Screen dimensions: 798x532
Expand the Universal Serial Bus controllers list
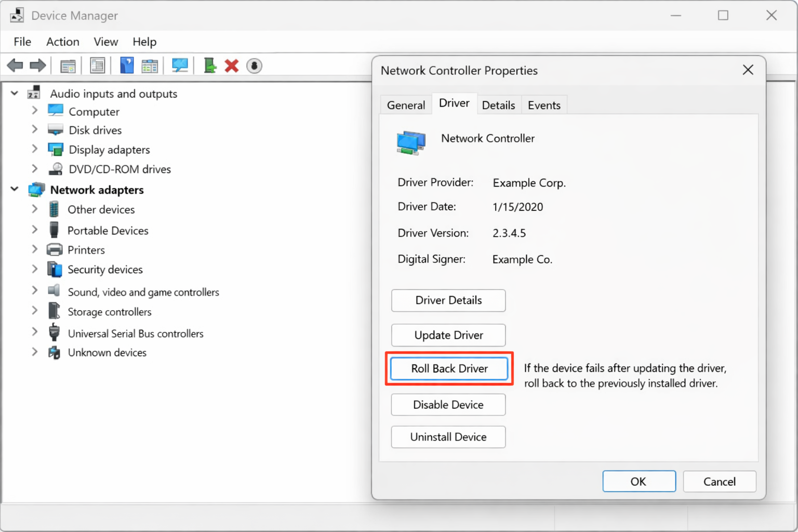pyautogui.click(x=34, y=333)
